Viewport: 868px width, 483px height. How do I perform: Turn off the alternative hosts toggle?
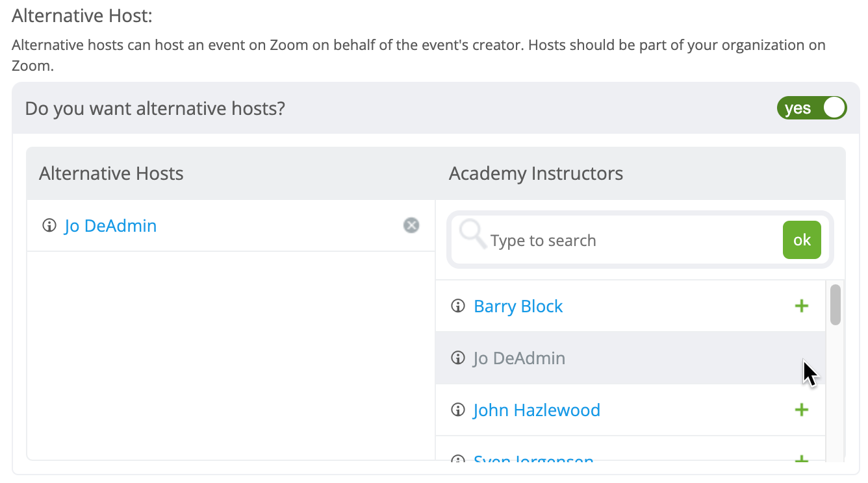(812, 108)
